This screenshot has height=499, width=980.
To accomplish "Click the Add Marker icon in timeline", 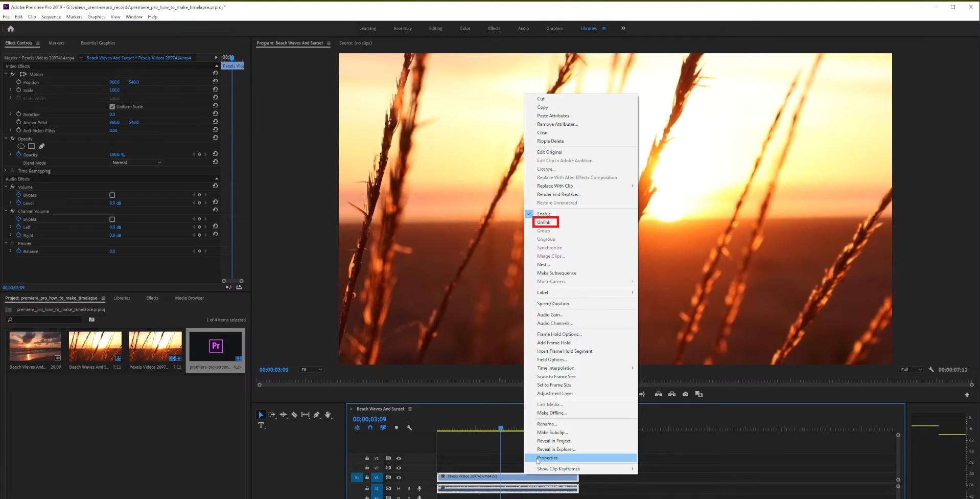I will click(396, 427).
